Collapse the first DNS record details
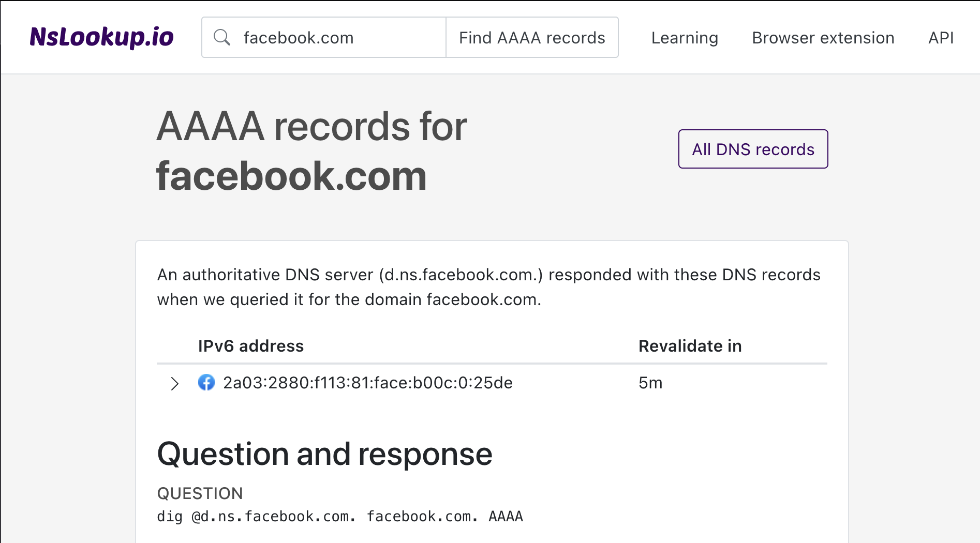 174,384
